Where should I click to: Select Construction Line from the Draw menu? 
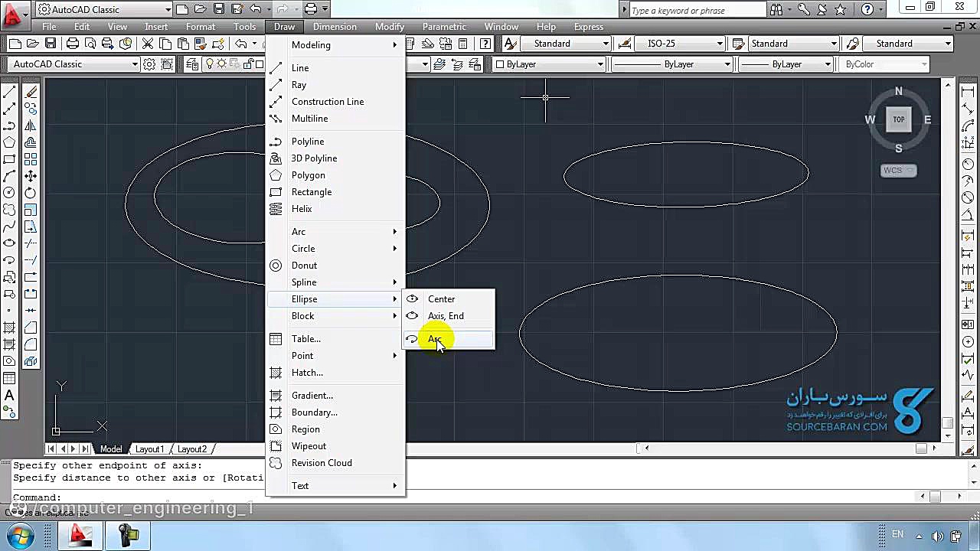coord(335,102)
